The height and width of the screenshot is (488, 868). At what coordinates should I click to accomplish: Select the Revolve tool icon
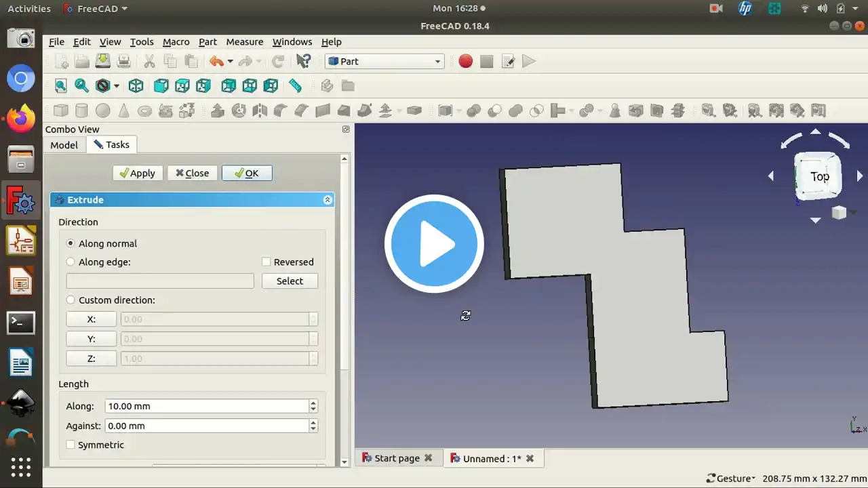239,110
